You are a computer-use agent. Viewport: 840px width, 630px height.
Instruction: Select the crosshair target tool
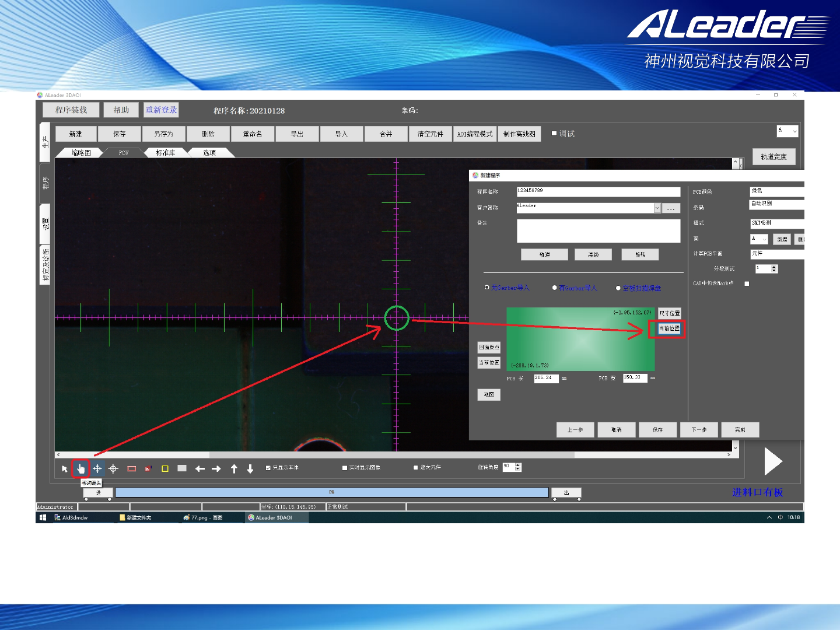[114, 468]
